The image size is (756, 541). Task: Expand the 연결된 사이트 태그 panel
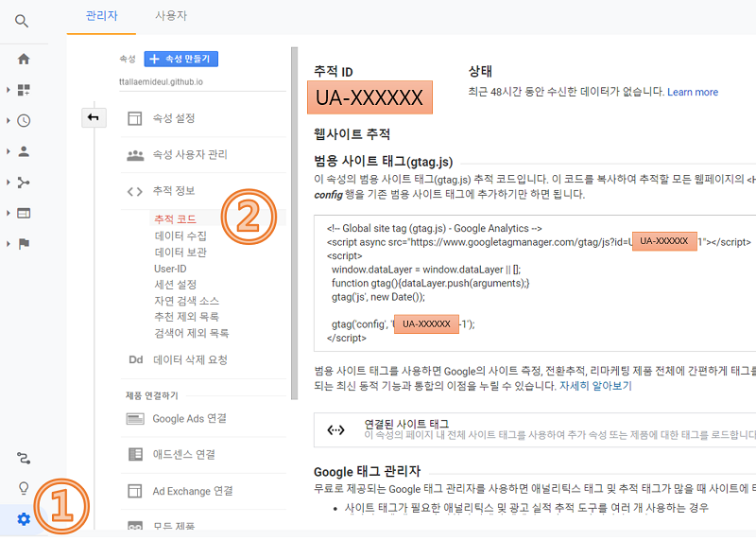(x=534, y=429)
